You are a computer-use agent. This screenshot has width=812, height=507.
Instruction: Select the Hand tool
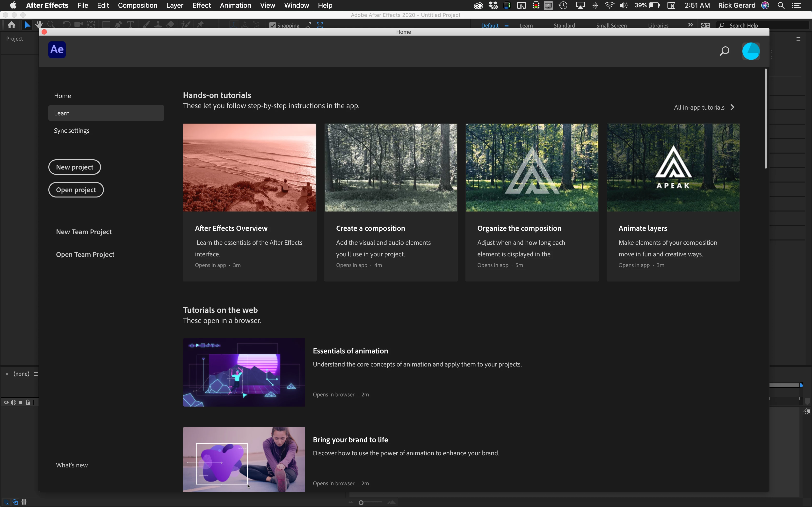[39, 25]
